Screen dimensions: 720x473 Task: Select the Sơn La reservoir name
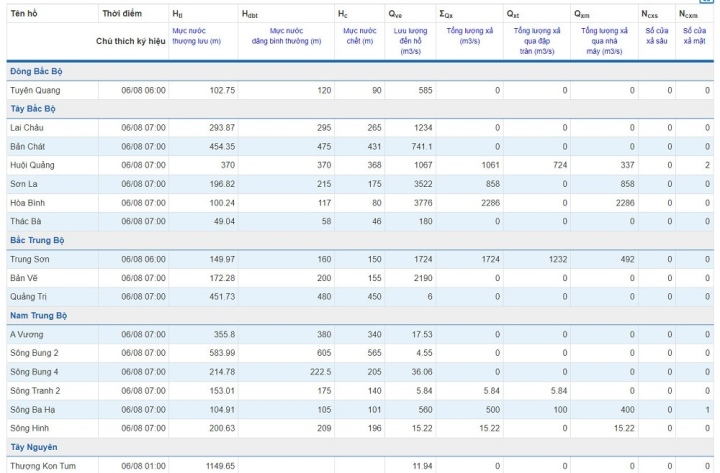[x=25, y=184]
